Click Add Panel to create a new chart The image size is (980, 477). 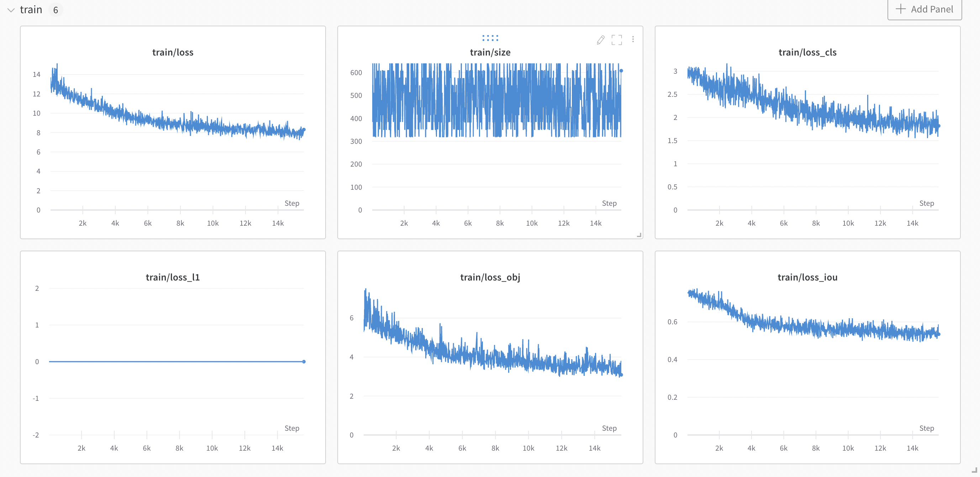click(x=924, y=9)
